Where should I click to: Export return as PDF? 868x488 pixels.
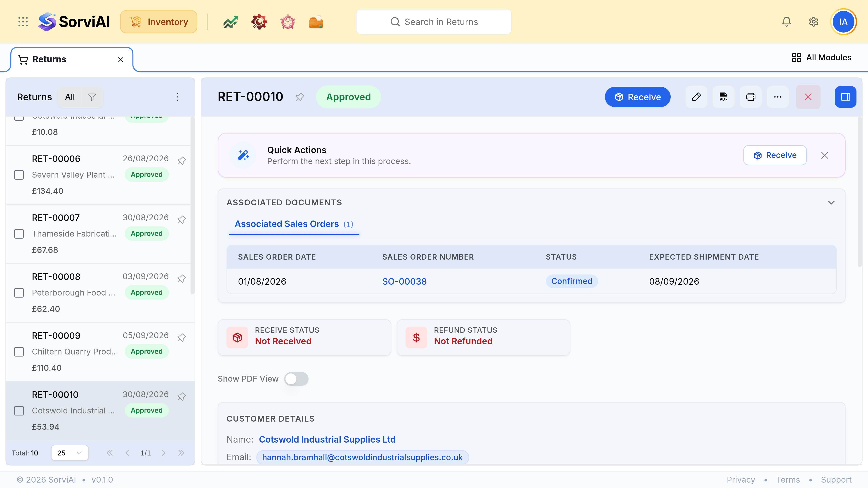tap(723, 97)
